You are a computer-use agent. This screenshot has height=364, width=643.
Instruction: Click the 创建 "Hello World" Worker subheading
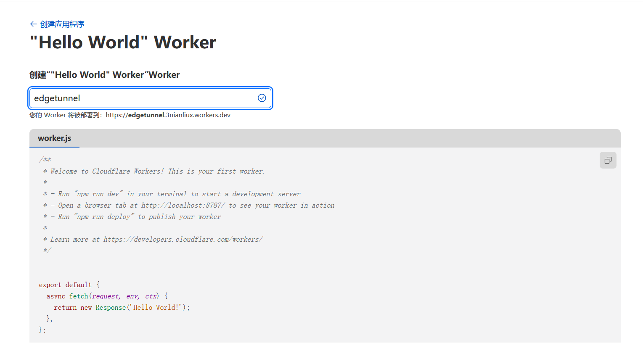point(105,75)
